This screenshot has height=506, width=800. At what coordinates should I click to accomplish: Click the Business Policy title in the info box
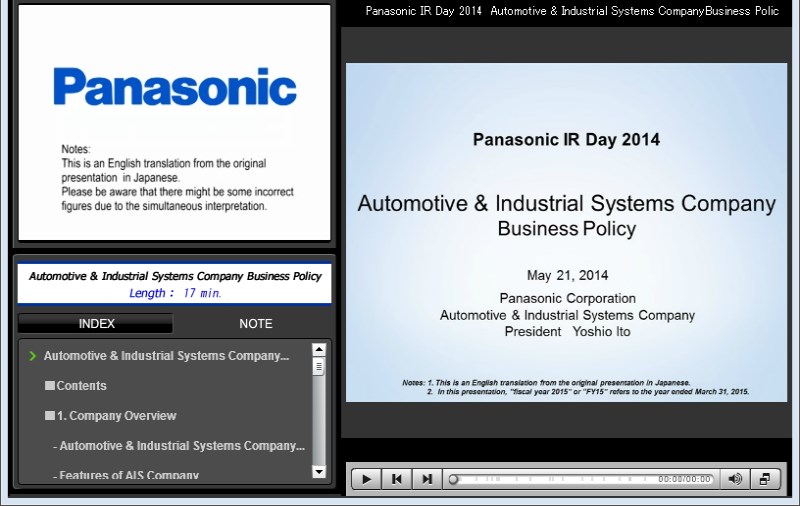click(175, 276)
